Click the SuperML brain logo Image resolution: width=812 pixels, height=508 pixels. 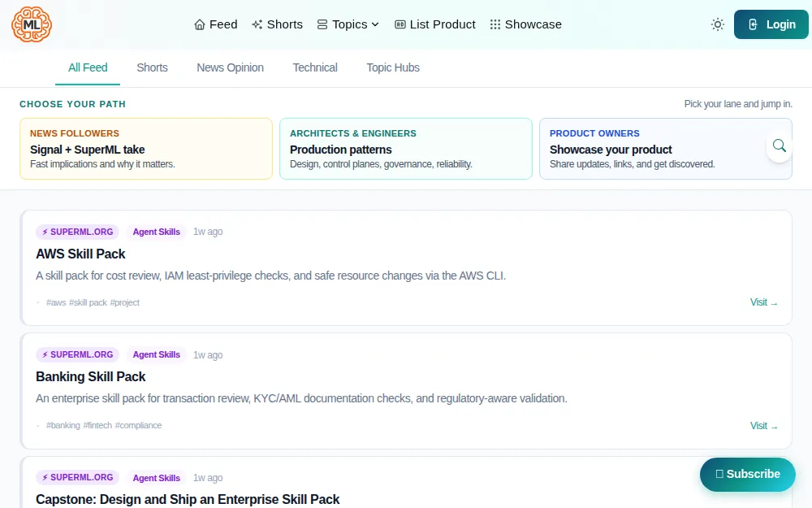pos(32,24)
